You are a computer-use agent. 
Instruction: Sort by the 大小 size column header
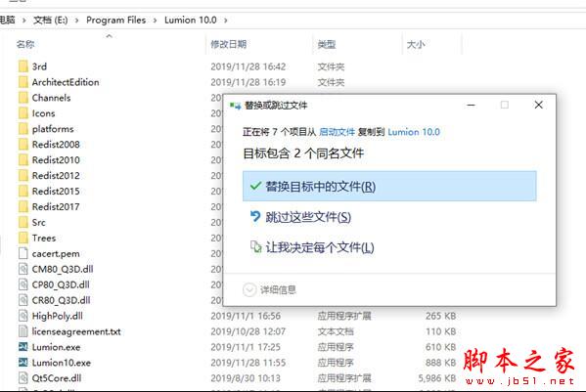416,44
